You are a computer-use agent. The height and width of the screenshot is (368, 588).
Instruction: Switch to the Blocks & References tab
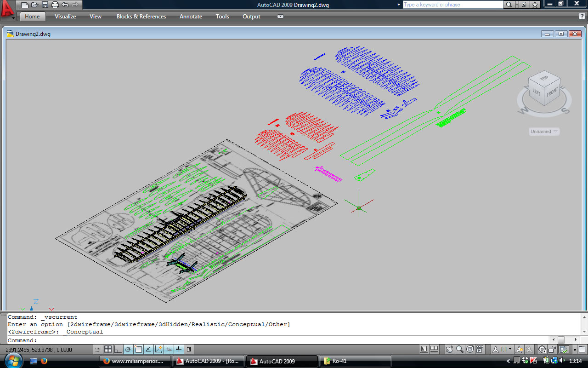[x=141, y=17]
